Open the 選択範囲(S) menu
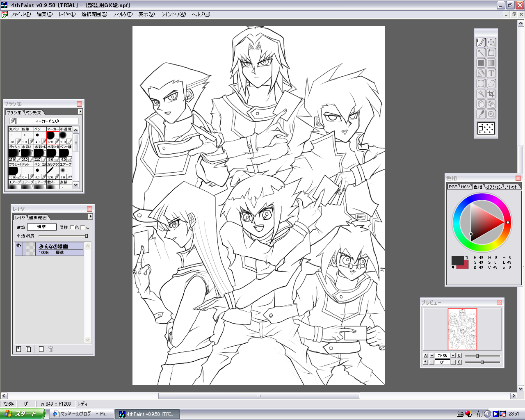 (94, 14)
